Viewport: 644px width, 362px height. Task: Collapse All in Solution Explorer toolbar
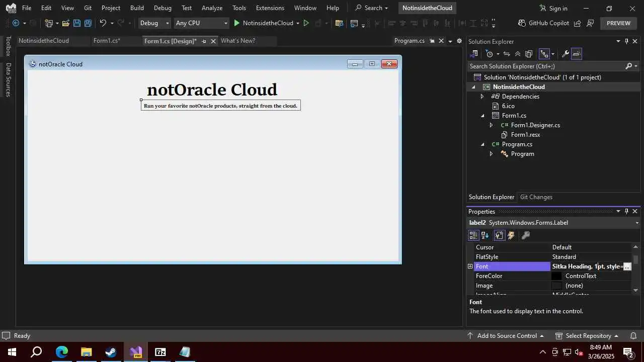point(518,54)
